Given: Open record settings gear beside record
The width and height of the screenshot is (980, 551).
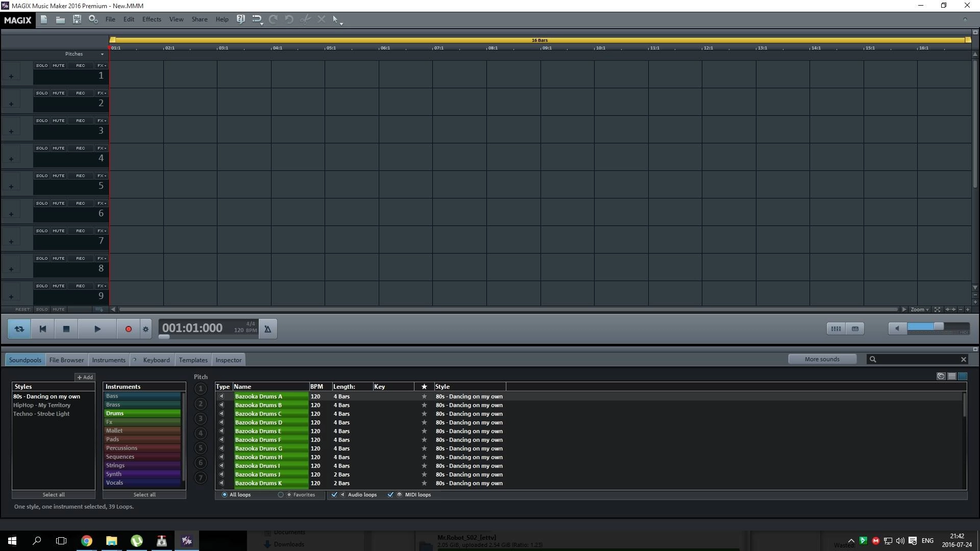Looking at the screenshot, I should [146, 329].
